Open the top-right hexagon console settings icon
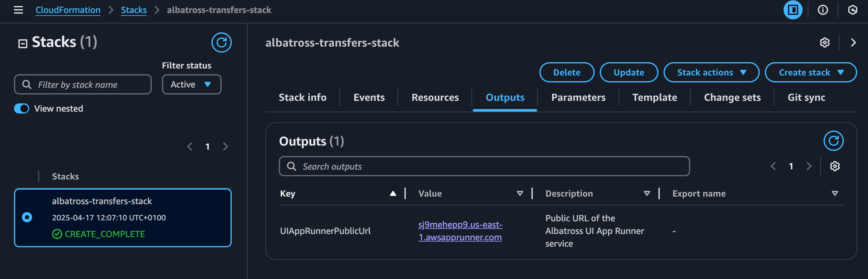The height and width of the screenshot is (279, 868). pyautogui.click(x=852, y=10)
